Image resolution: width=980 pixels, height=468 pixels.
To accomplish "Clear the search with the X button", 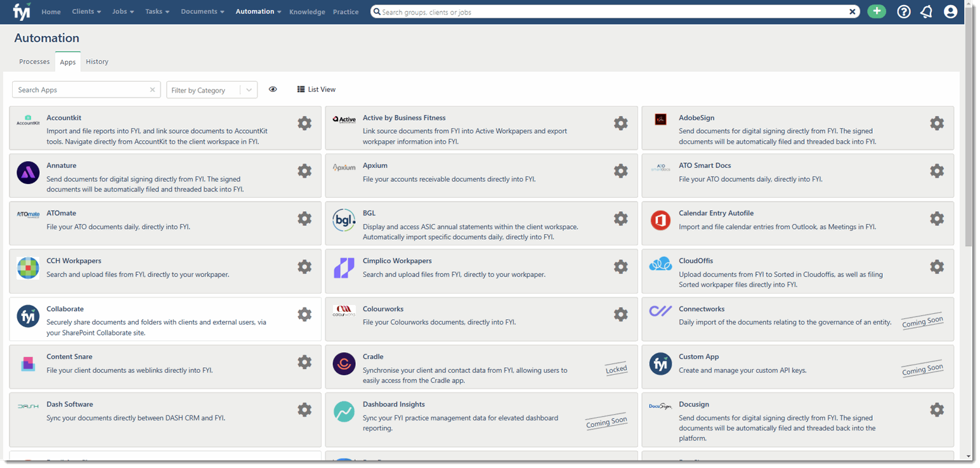I will (x=852, y=11).
